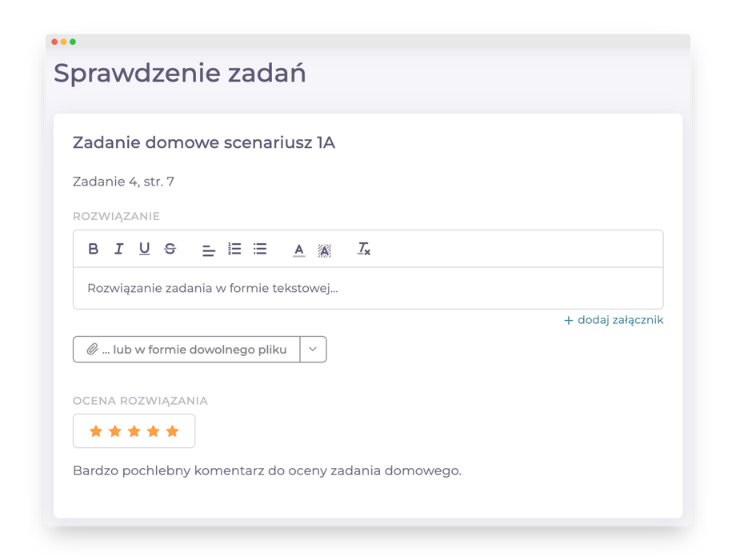The width and height of the screenshot is (736, 560).
Task: Expand the file upload dropdown arrow
Action: tap(313, 350)
